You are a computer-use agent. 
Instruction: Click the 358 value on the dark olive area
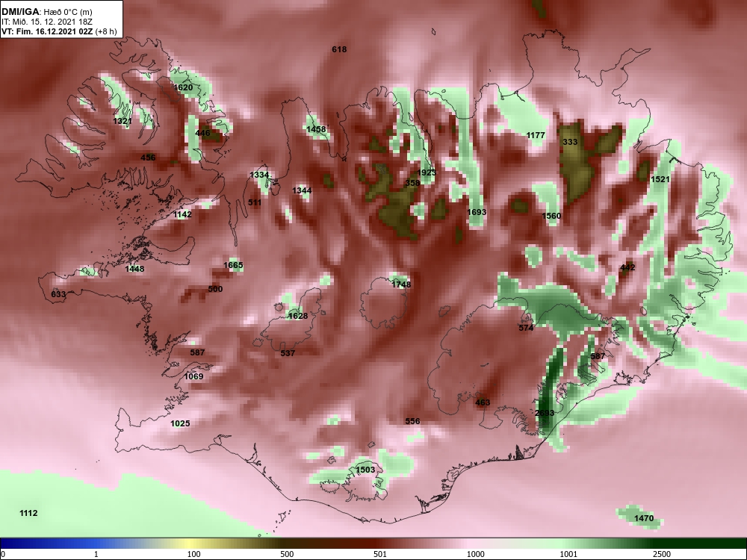pyautogui.click(x=412, y=184)
